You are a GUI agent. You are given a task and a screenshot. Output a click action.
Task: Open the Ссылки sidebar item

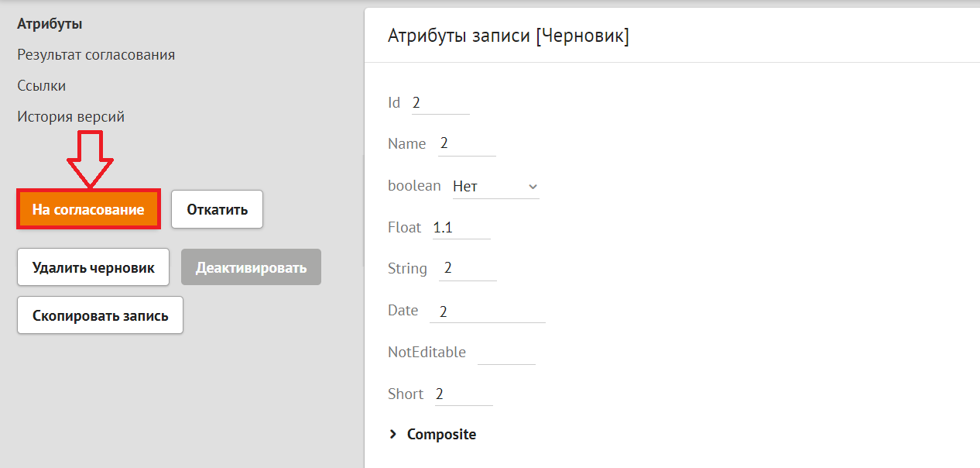41,86
